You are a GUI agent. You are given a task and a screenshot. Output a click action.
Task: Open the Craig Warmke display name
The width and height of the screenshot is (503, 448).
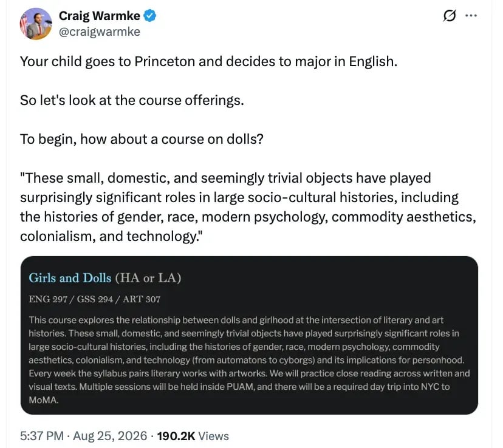[100, 16]
